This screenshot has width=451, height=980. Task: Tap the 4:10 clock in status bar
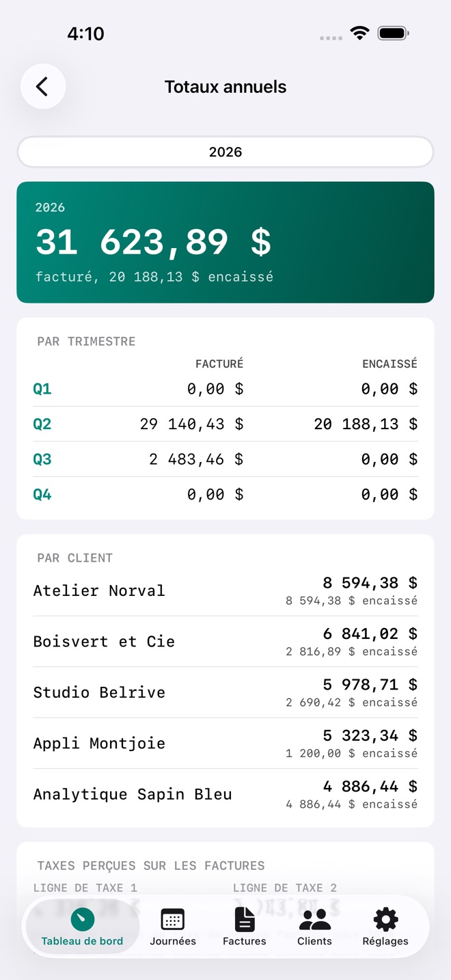click(85, 33)
